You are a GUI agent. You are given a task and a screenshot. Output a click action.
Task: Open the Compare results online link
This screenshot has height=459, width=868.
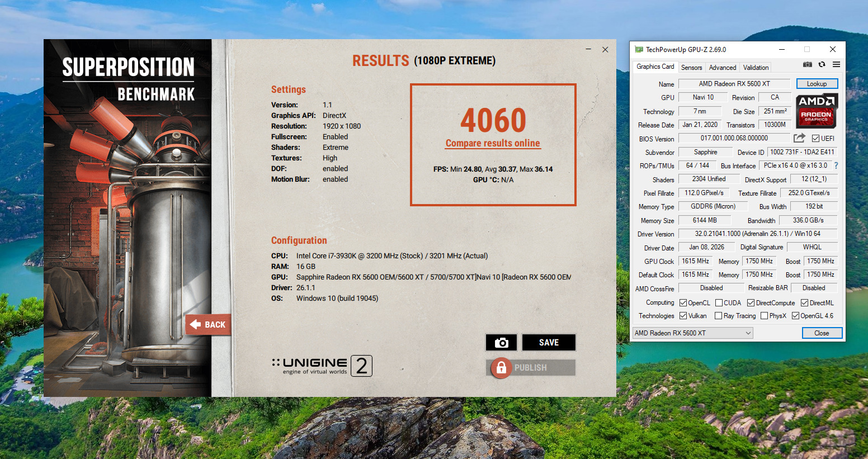[493, 143]
